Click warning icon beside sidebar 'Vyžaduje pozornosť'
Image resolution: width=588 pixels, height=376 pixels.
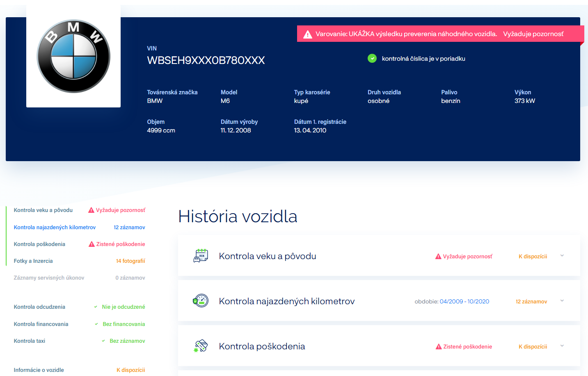click(x=92, y=210)
